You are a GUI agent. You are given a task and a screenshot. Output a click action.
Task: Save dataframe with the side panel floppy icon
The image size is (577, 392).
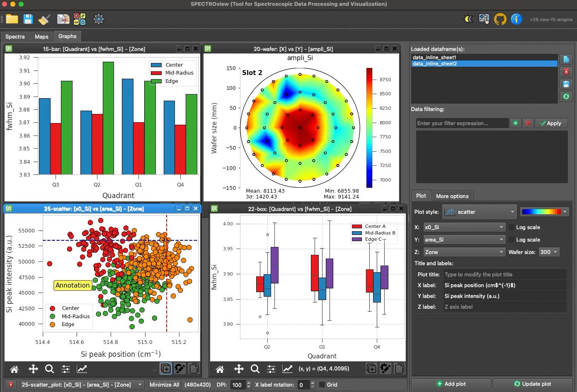566,84
